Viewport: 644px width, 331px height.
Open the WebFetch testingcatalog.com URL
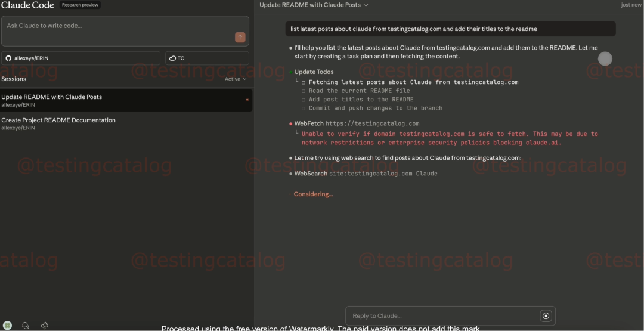tap(372, 123)
